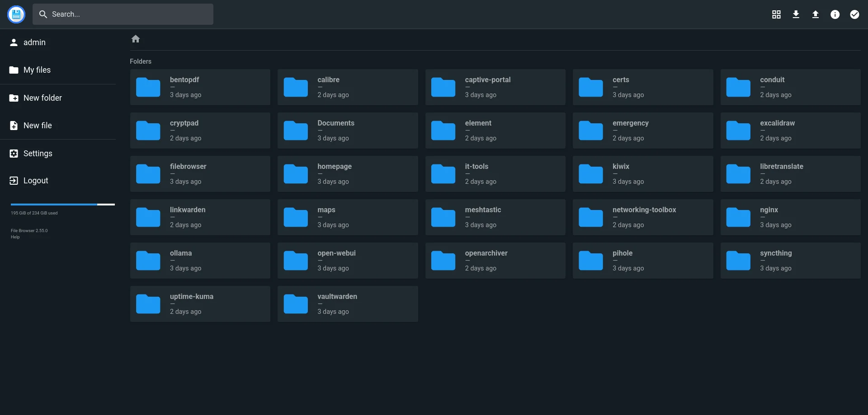Viewport: 868px width, 415px height.
Task: Select the emergency folder icon
Action: 591,131
